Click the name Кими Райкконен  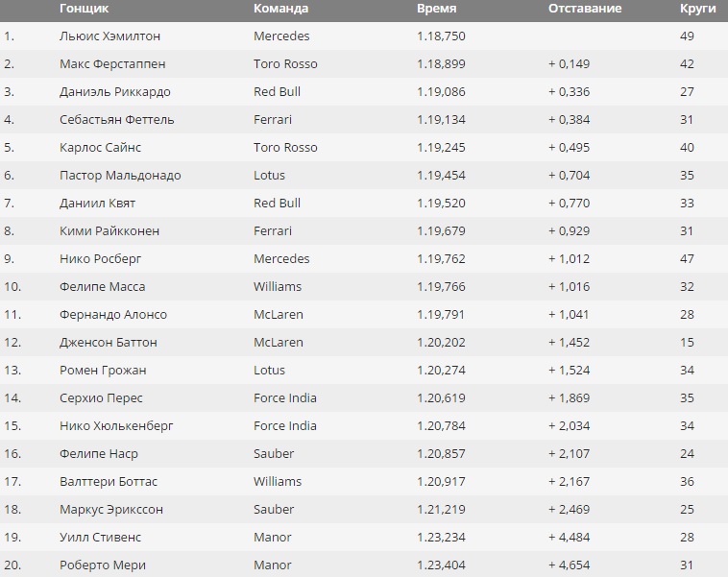click(109, 231)
